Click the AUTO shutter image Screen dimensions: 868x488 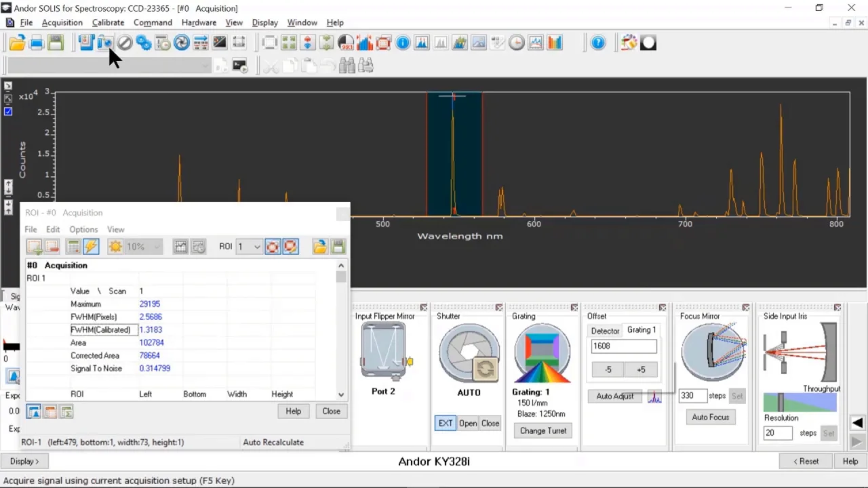[x=469, y=352]
